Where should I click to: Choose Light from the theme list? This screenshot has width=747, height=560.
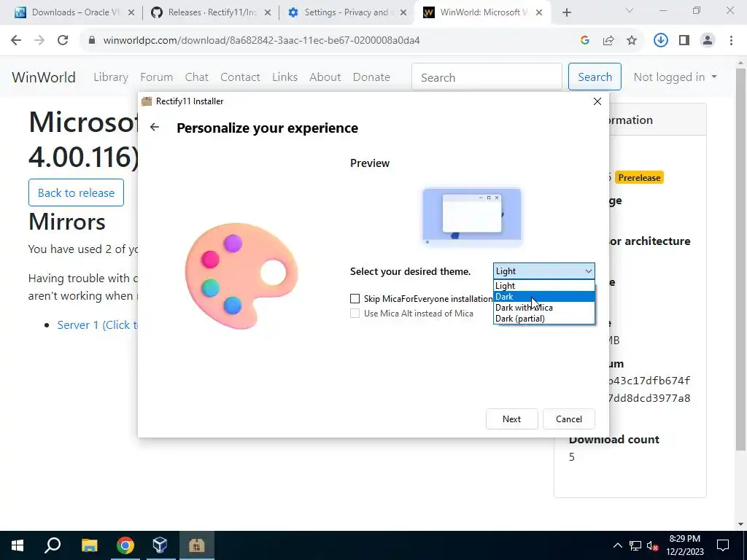coord(544,286)
